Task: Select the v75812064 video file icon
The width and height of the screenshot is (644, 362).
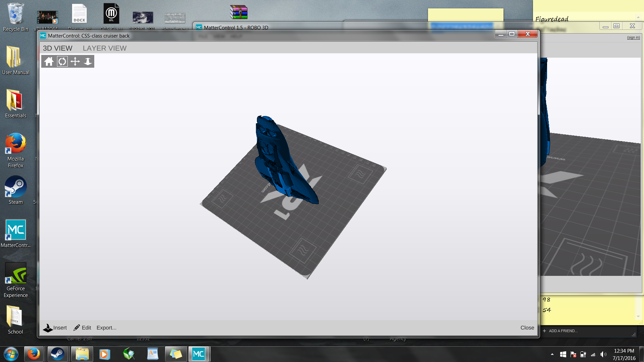Action: [47, 19]
